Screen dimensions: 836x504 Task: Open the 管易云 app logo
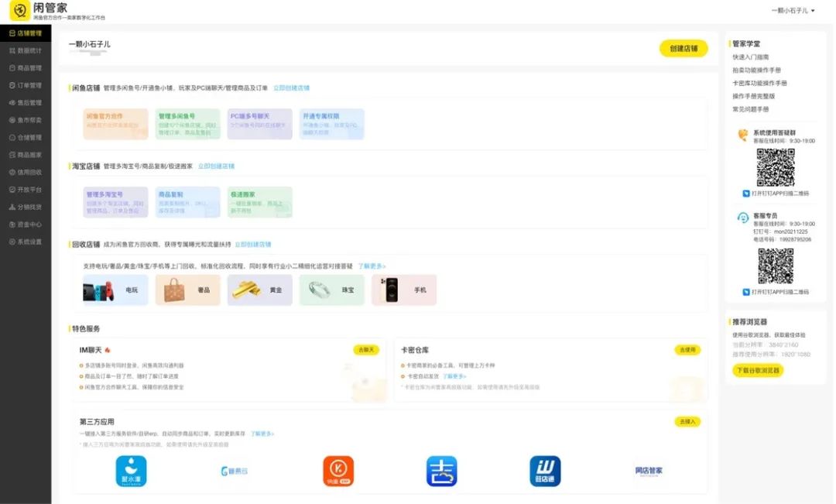coord(235,471)
